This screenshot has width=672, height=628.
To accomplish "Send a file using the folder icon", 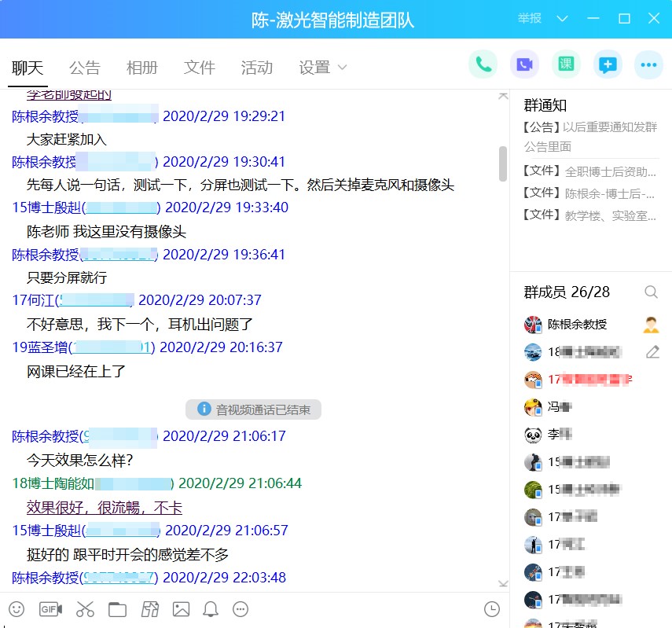I will 117,609.
